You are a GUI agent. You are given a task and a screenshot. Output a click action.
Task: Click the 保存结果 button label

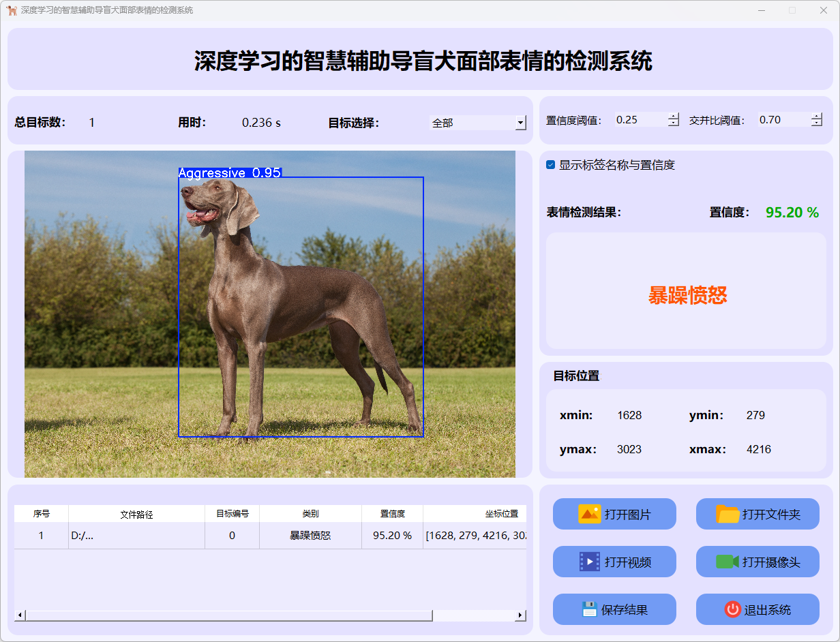pyautogui.click(x=625, y=610)
